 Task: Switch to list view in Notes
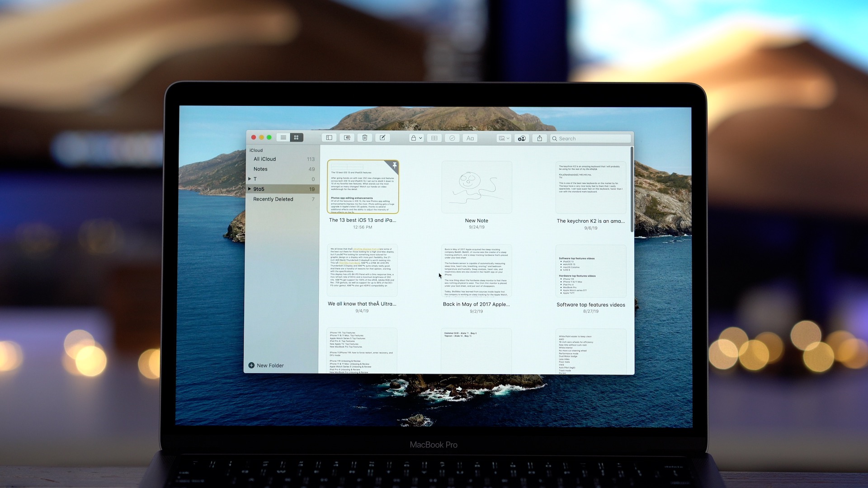click(x=283, y=137)
